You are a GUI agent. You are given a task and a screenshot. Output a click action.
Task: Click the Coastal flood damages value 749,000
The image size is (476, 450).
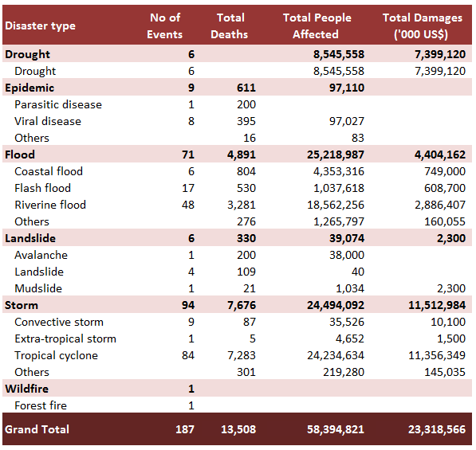(x=445, y=171)
